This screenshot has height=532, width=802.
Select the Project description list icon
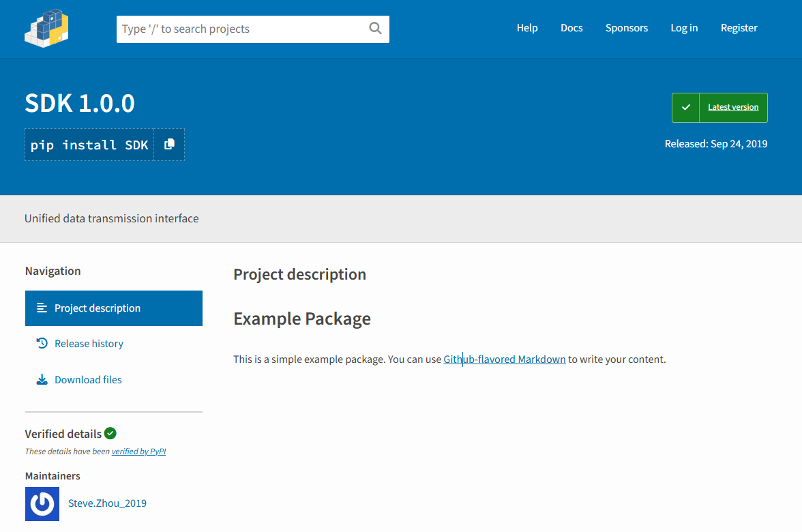click(42, 308)
